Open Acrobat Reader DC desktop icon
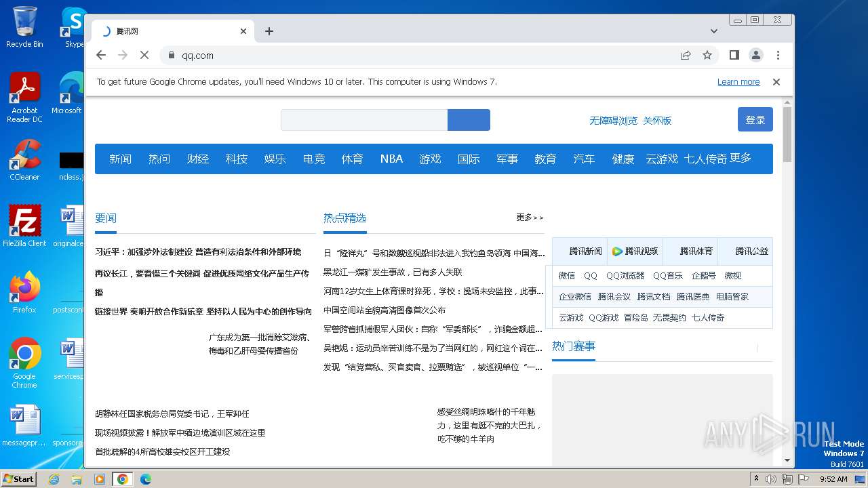 click(x=24, y=98)
